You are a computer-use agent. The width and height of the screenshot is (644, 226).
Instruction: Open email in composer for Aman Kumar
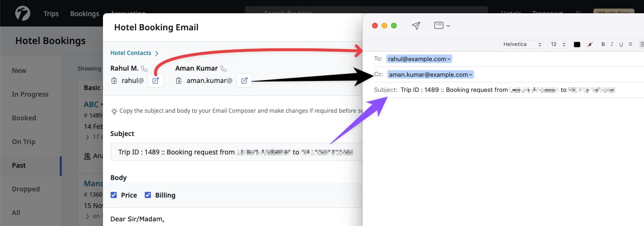coord(244,81)
